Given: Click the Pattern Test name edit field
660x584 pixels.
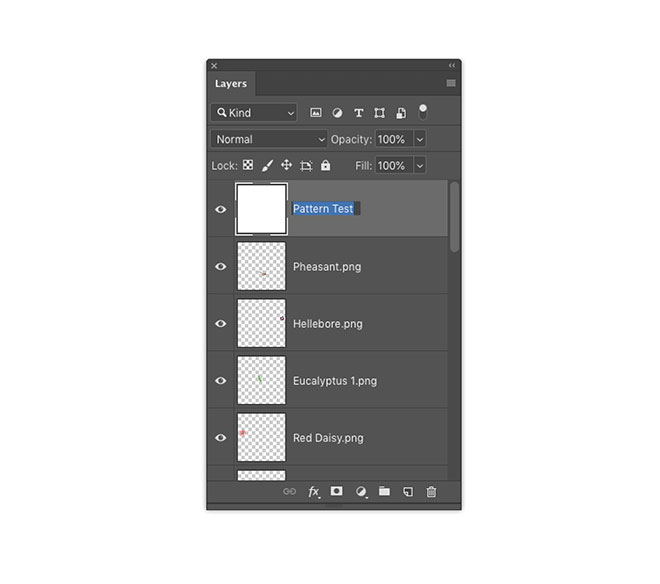Looking at the screenshot, I should [326, 209].
